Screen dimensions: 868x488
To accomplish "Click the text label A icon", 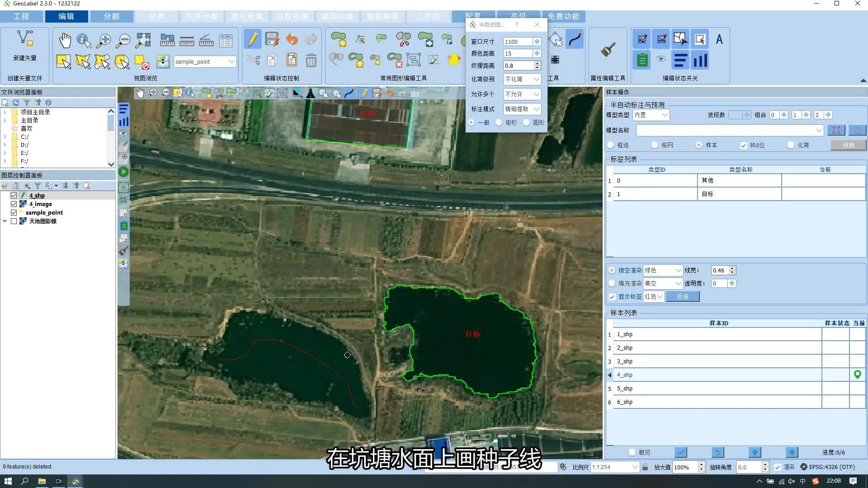I will point(719,40).
